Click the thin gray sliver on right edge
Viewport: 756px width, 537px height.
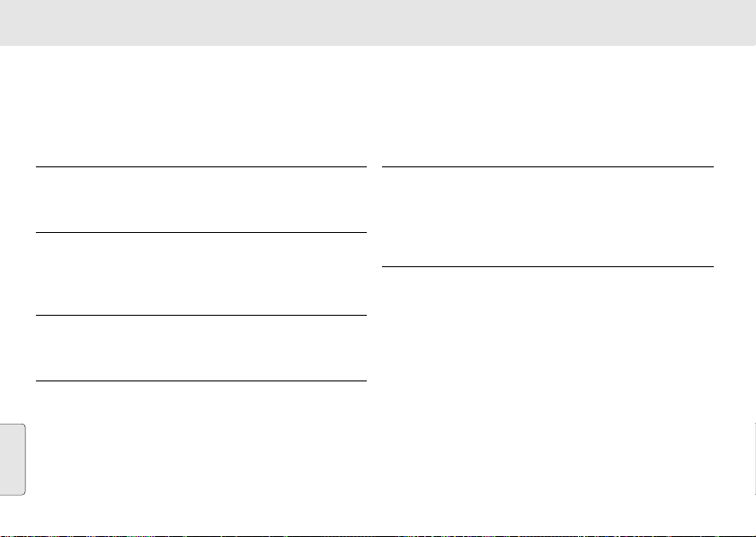point(755,459)
